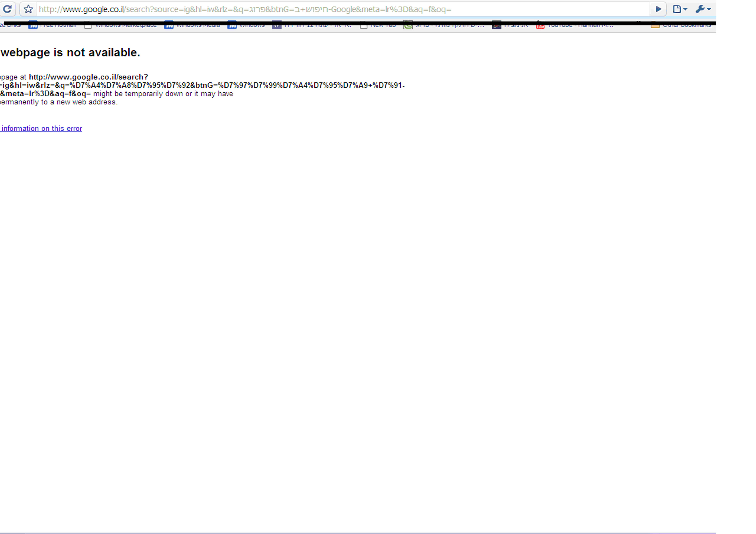Open the information on this error link

42,129
